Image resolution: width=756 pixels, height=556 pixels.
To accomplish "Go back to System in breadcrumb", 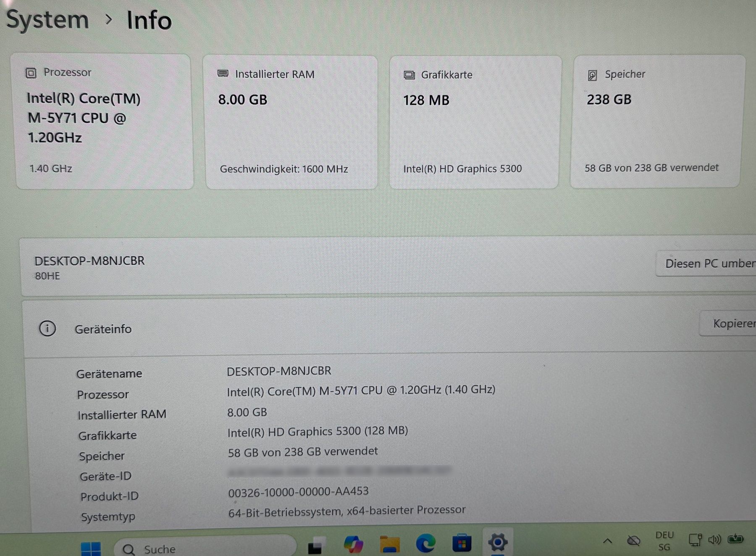I will coord(47,20).
